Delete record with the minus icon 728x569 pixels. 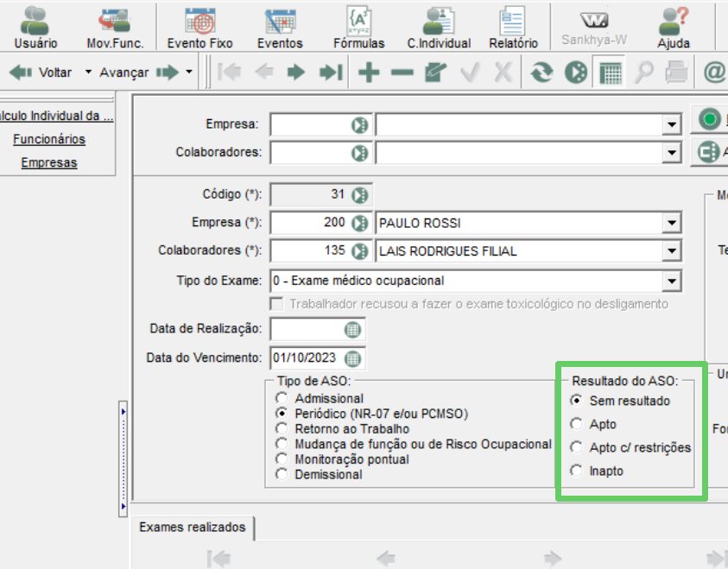point(402,73)
